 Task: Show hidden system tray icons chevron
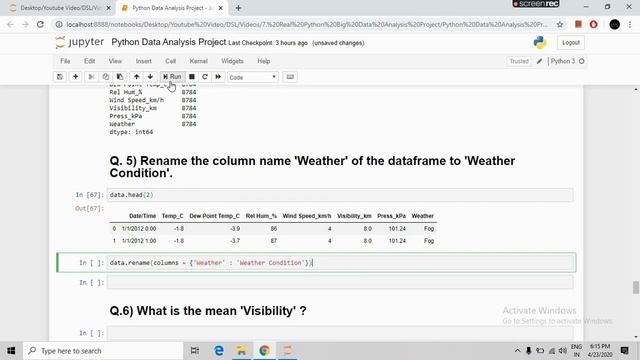tap(517, 351)
